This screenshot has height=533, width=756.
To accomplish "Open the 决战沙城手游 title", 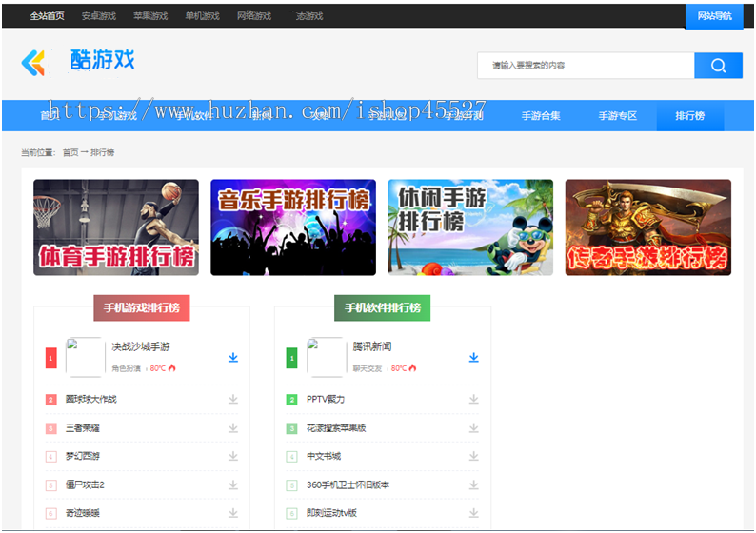I will click(x=141, y=346).
